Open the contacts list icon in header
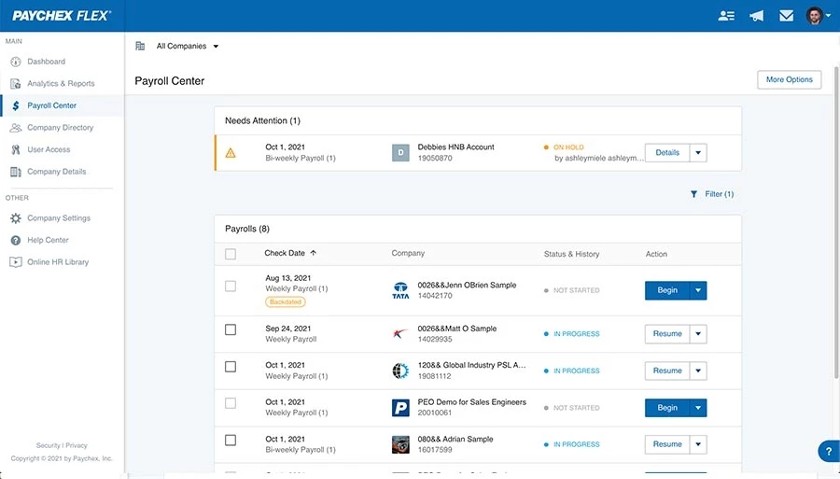 coord(726,16)
